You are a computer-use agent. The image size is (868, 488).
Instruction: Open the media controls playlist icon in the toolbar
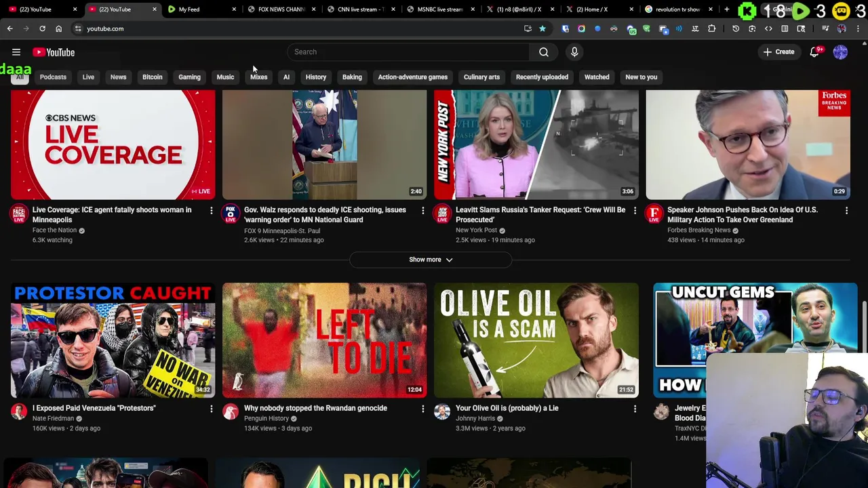[825, 28]
